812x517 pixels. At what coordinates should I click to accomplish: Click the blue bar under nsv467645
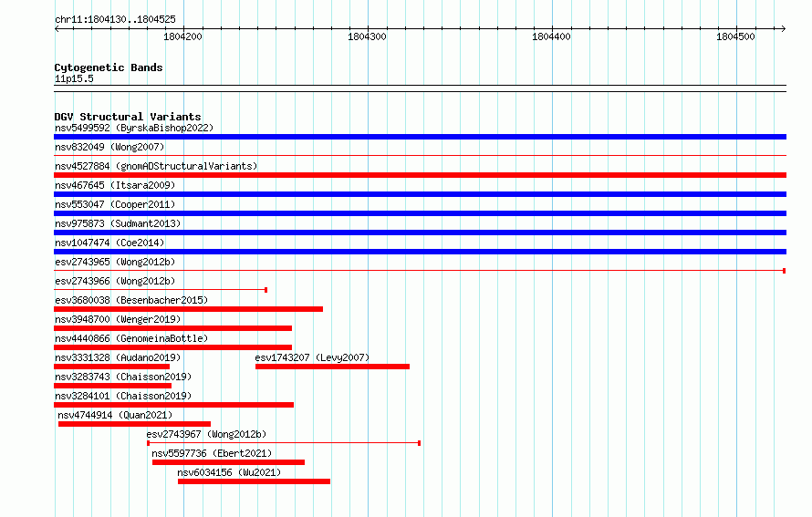pyautogui.click(x=420, y=194)
